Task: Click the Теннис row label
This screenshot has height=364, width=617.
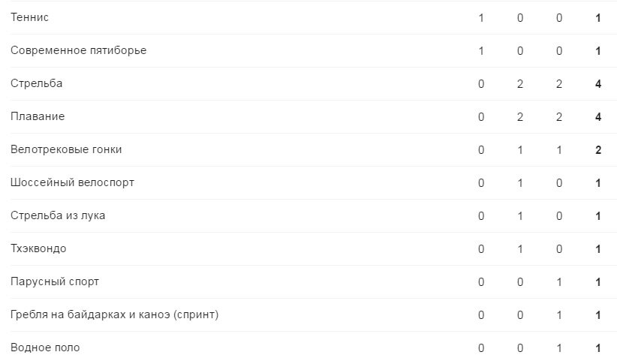Action: tap(29, 17)
